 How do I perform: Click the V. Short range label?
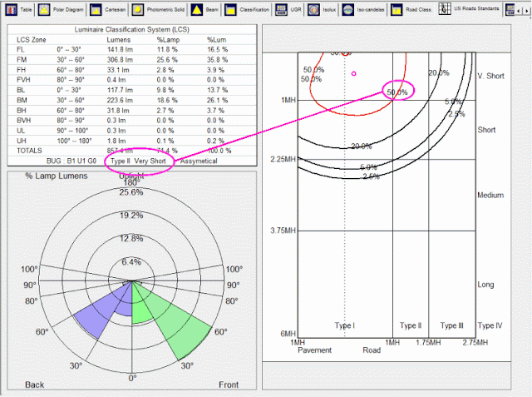coord(490,76)
